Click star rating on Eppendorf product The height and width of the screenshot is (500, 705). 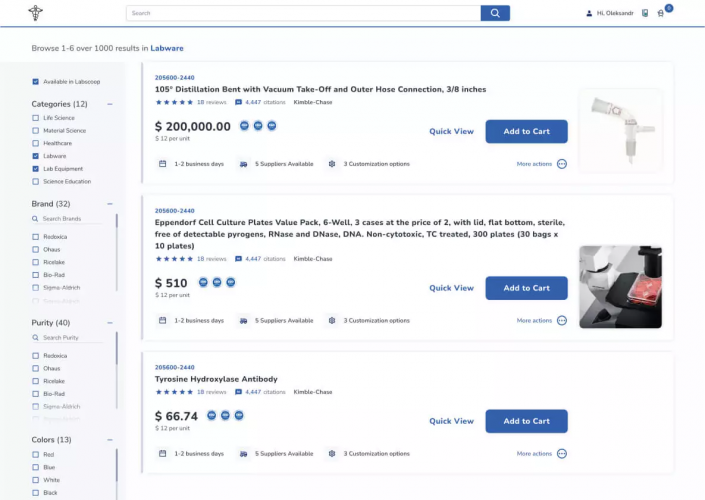[174, 259]
